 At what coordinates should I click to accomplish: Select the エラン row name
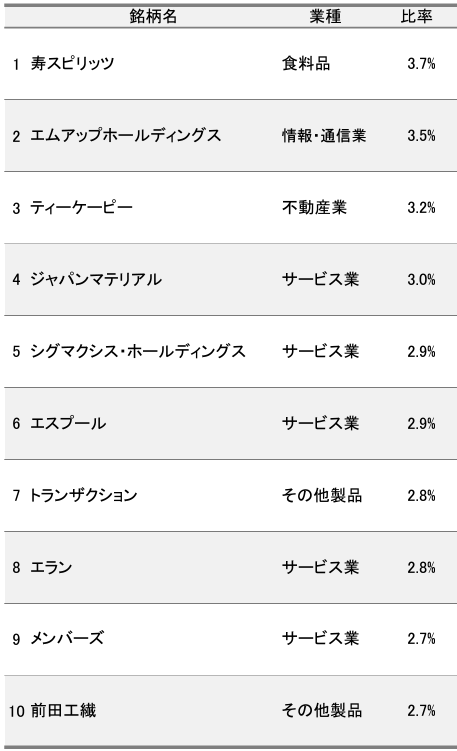[51, 568]
